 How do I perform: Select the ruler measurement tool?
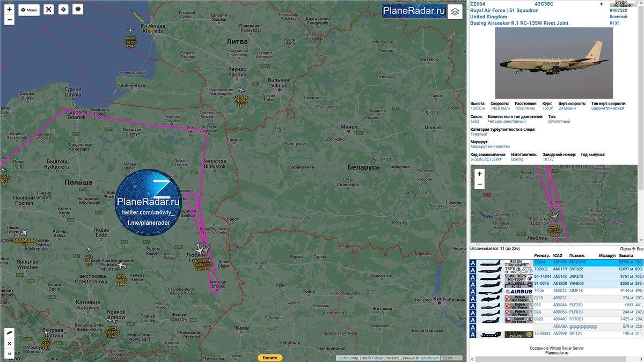[x=9, y=333]
